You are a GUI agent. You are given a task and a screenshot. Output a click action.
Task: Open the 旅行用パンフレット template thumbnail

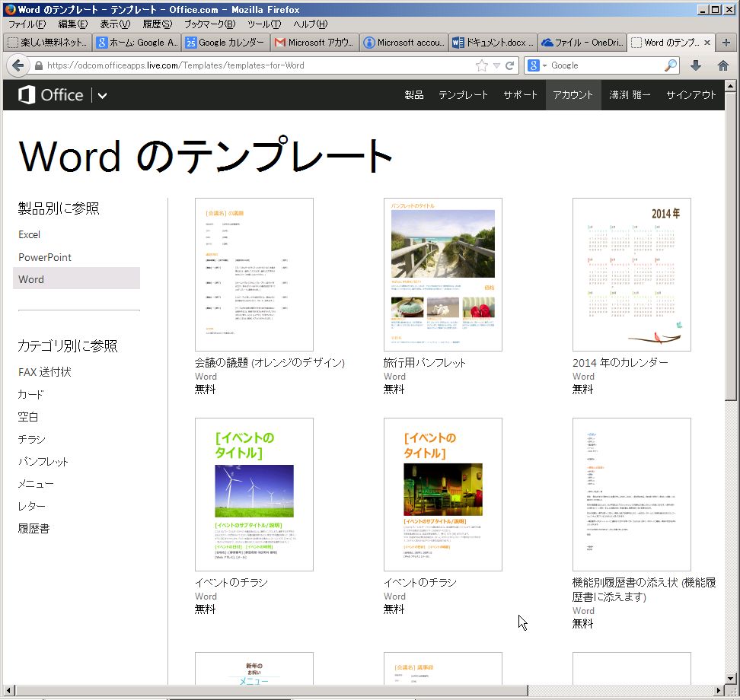point(442,275)
